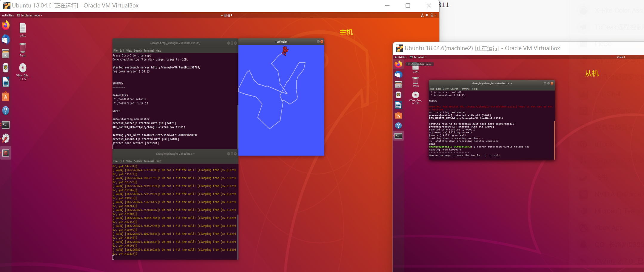Click the ROS_MASTER_URI line in roscore terminal
The height and width of the screenshot is (272, 644).
[x=149, y=127]
